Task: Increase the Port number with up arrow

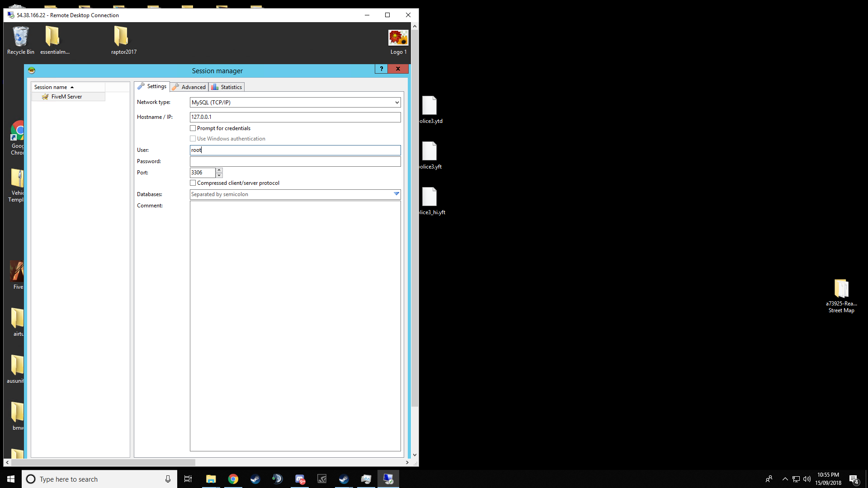Action: tap(219, 170)
